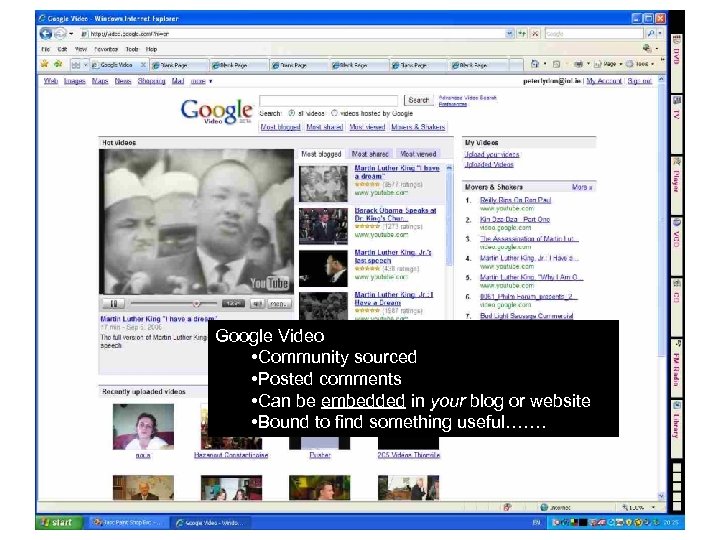This screenshot has height=540, width=720.
Task: Click the My Account link
Action: coord(604,81)
